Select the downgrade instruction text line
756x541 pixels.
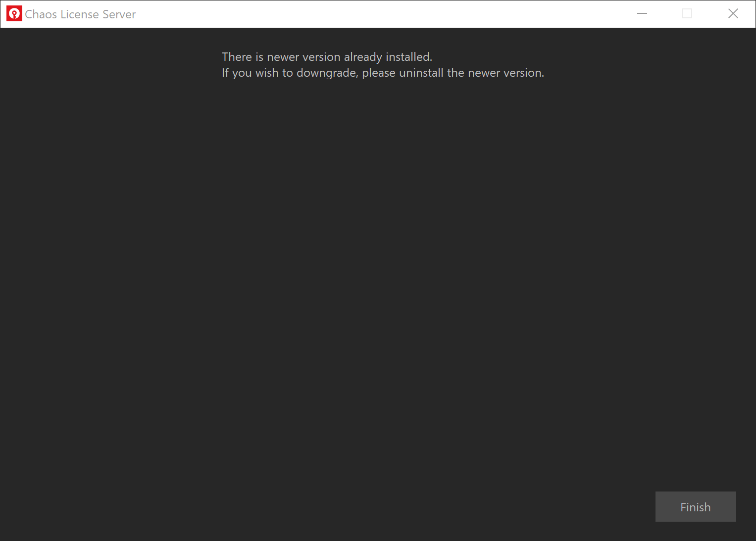click(382, 73)
